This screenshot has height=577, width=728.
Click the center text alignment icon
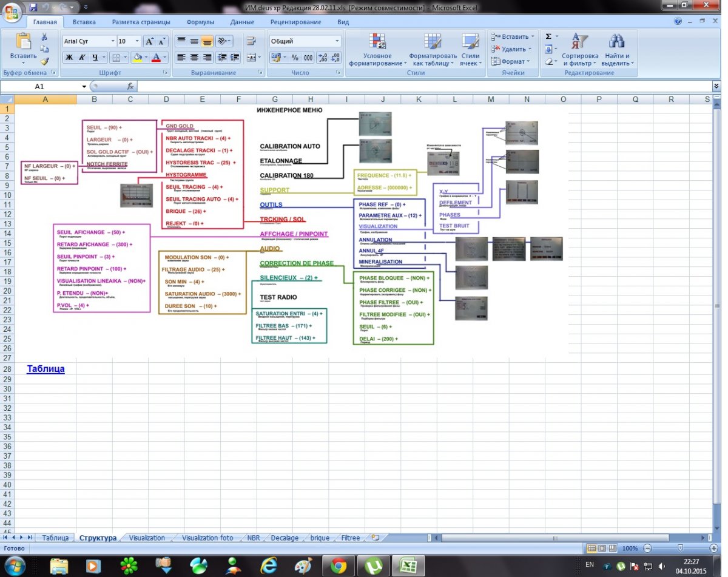pos(194,58)
